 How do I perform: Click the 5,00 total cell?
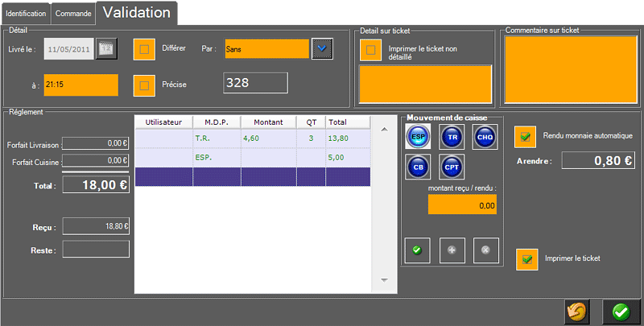pyautogui.click(x=348, y=157)
